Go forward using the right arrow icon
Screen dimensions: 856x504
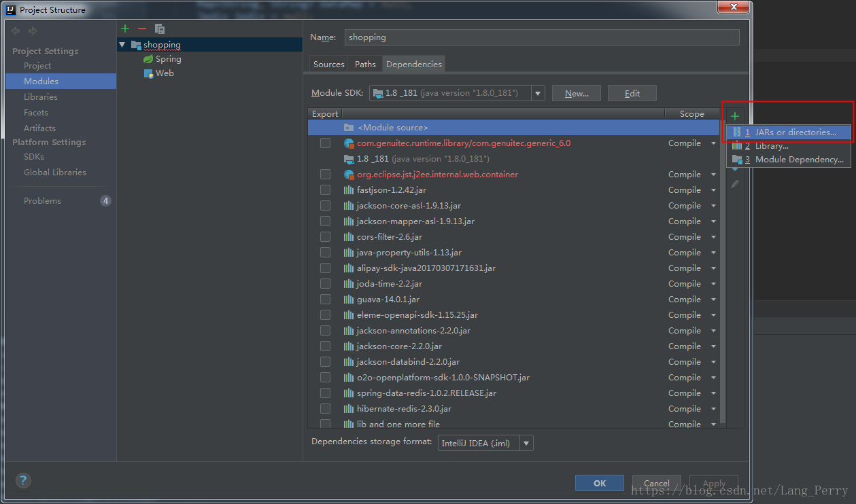pos(33,31)
